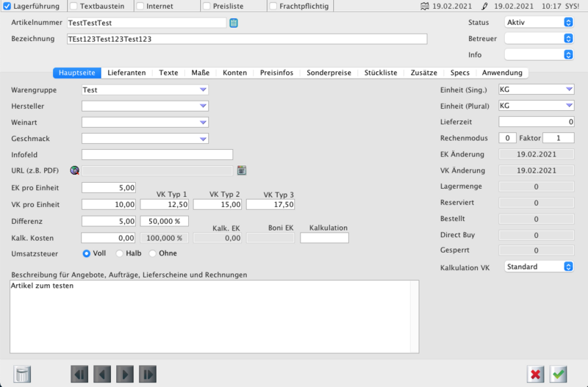
Task: Select the Halb Umsatzsteuer radio button
Action: pyautogui.click(x=120, y=253)
